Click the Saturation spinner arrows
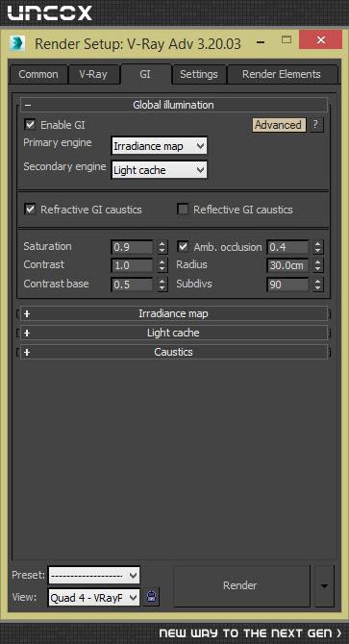 (162, 248)
